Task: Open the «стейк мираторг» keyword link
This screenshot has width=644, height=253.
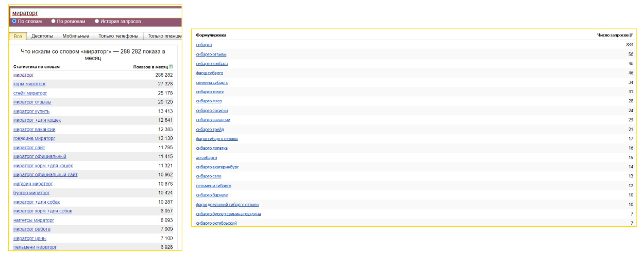Action: [x=30, y=93]
